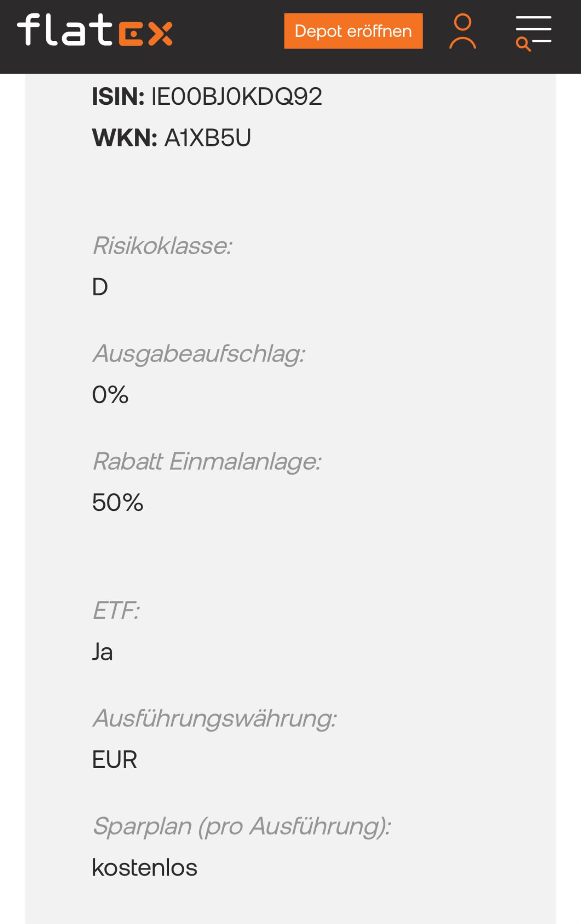Click the 50% discount value

point(118,503)
